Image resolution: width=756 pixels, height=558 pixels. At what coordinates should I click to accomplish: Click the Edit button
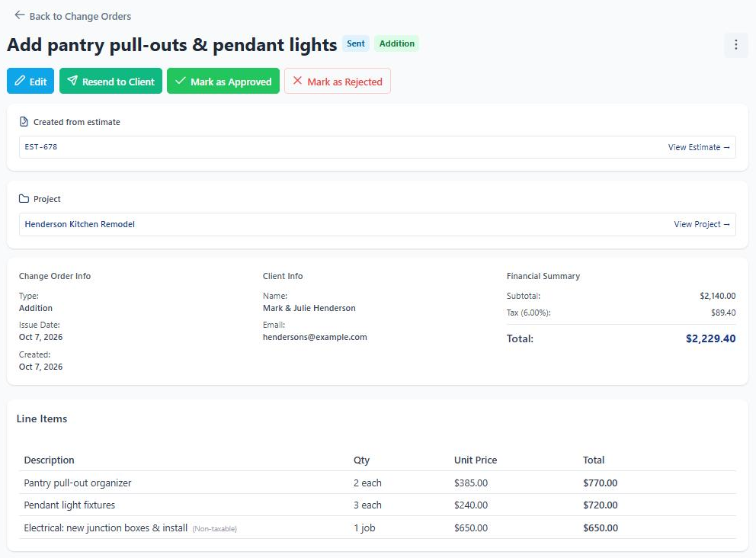[30, 81]
